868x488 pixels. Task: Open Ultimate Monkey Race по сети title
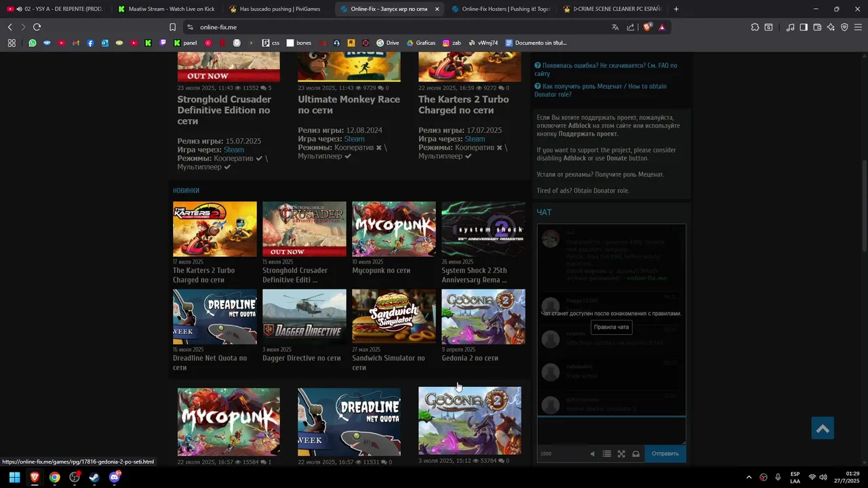(349, 104)
